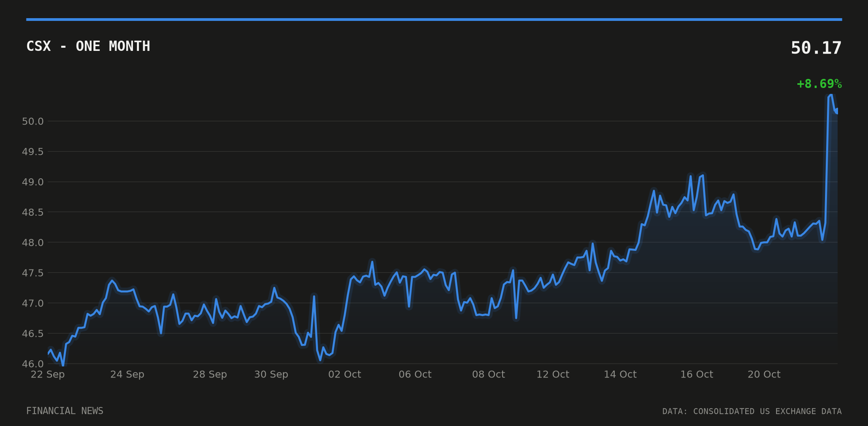Viewport: 868px width, 426px height.
Task: Click the FINANCIAL NEWS footer text
Action: (65, 411)
